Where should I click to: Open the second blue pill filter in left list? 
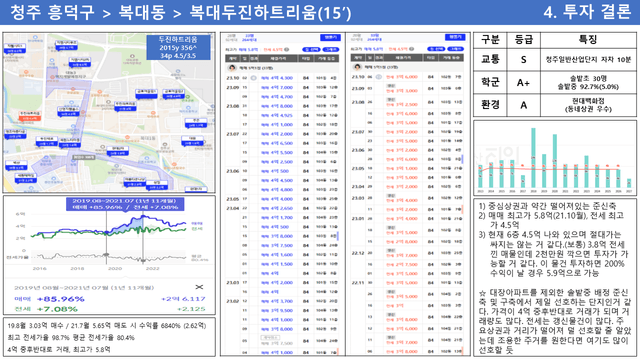331,49
